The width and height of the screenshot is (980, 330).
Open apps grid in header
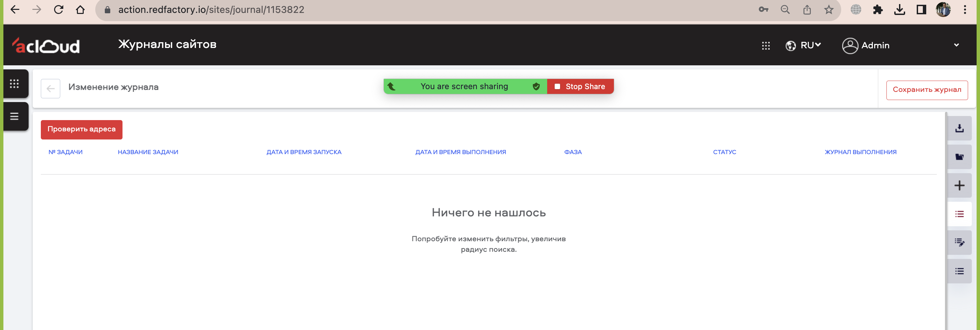[x=766, y=46]
